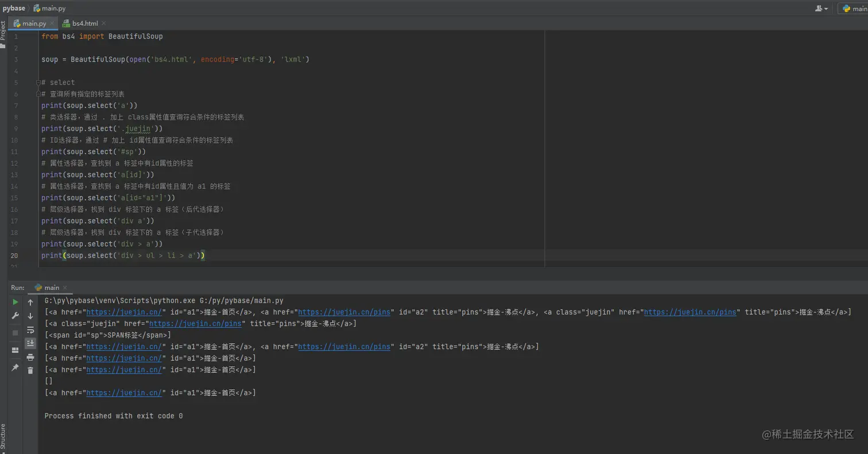
Task: Collapse the comment fold at '# select'
Action: [x=38, y=83]
